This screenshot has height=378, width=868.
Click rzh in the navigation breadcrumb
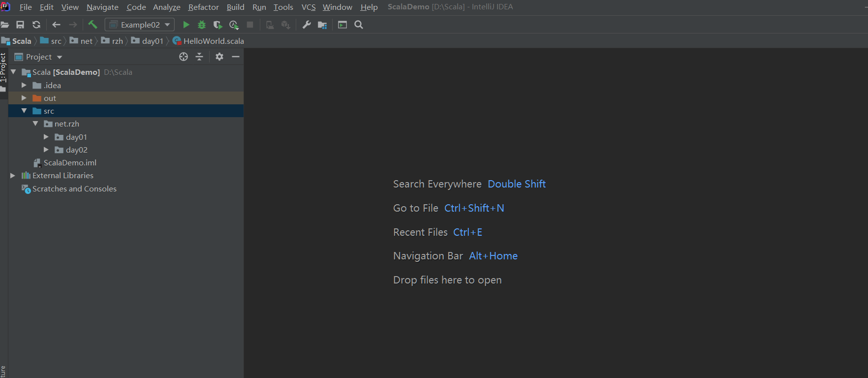click(112, 41)
